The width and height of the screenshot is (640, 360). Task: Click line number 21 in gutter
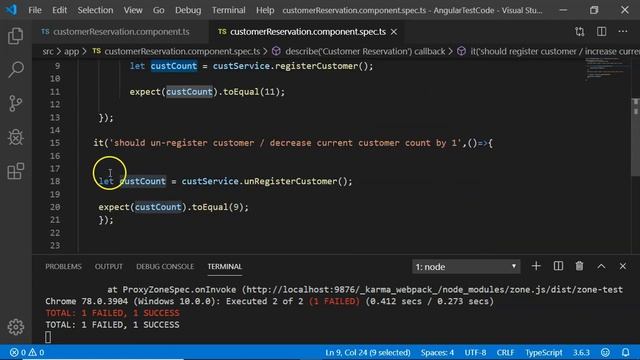(x=55, y=220)
